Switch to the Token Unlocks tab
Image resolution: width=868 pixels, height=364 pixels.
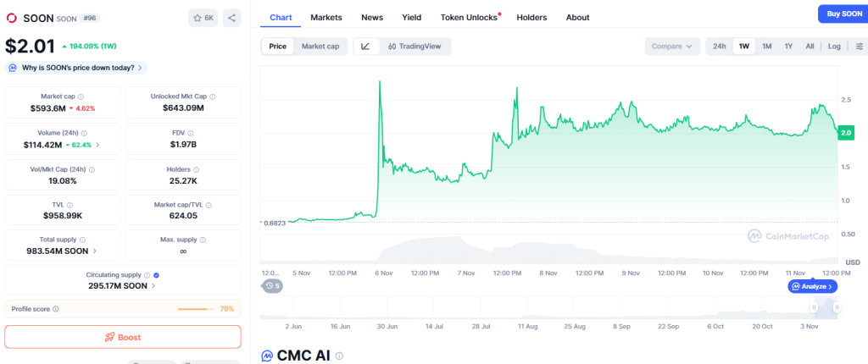tap(470, 17)
